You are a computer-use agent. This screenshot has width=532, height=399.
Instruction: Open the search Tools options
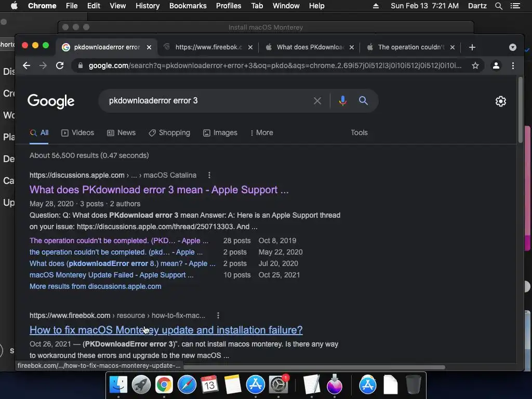click(359, 132)
